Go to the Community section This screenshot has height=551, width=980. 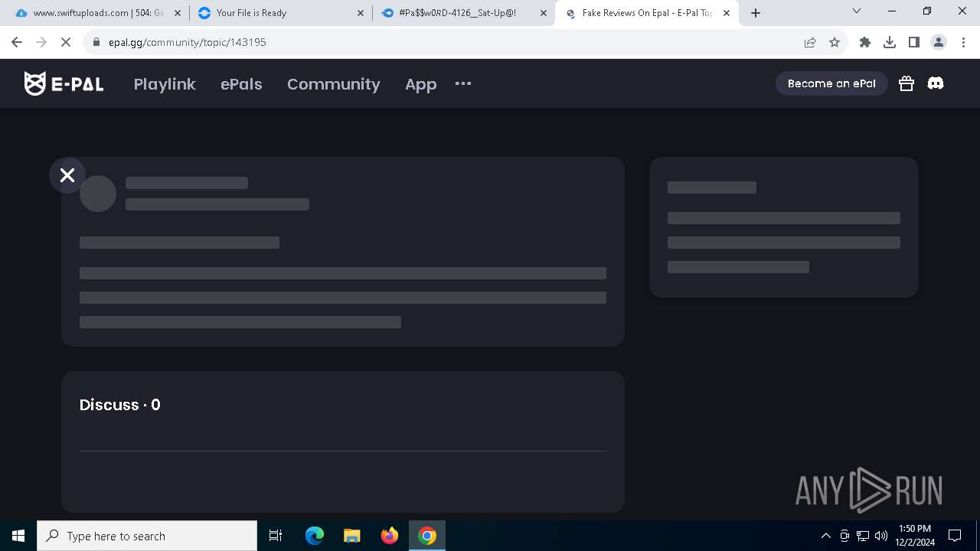pyautogui.click(x=334, y=84)
